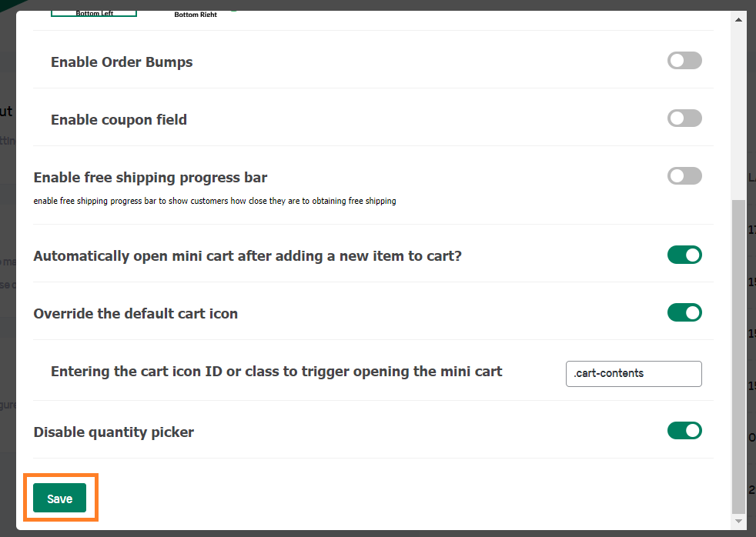
Task: Switch off Disable quantity picker toggle
Action: pos(684,431)
